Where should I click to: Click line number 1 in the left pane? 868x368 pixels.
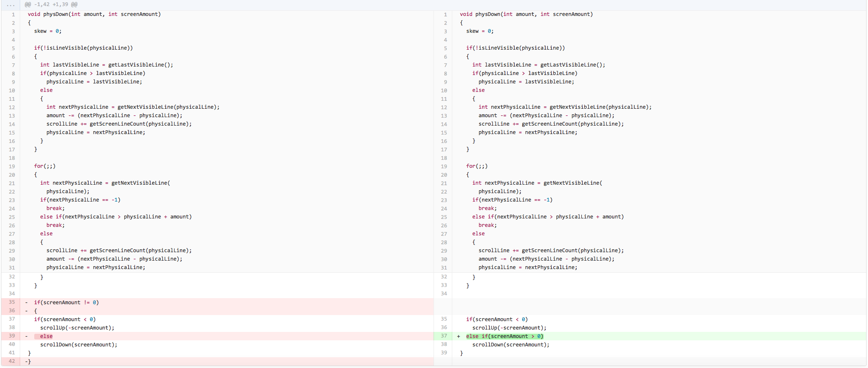coord(13,15)
